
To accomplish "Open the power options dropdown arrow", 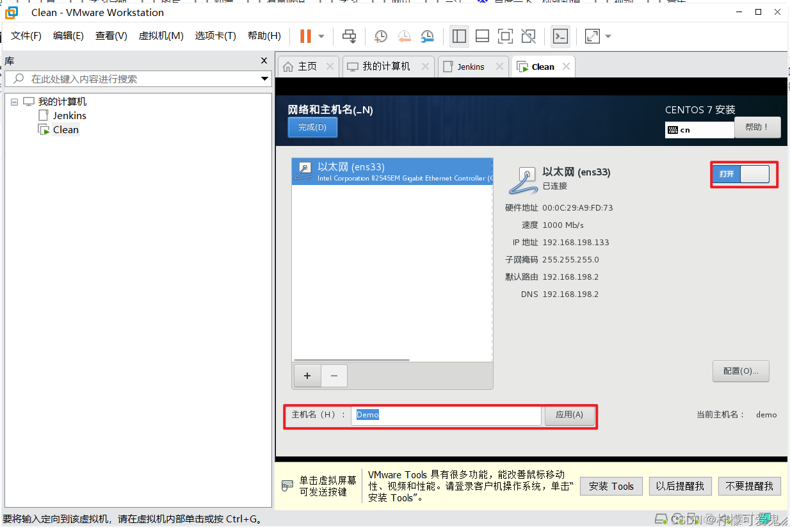I will point(321,36).
